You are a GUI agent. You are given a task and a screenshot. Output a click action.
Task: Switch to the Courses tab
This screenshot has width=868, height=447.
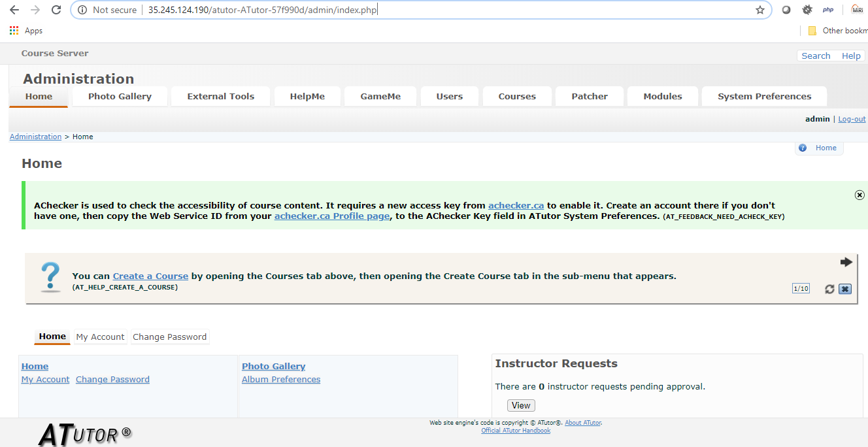click(517, 96)
